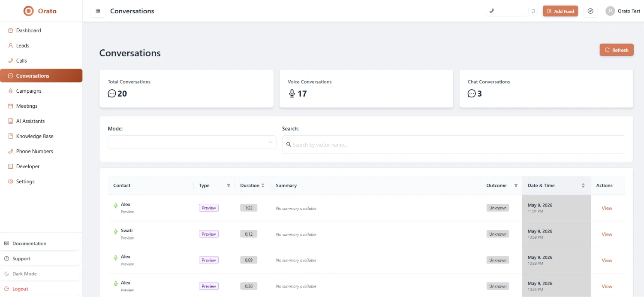The width and height of the screenshot is (644, 297).
Task: Toggle Dark Mode in the sidebar
Action: (39, 274)
